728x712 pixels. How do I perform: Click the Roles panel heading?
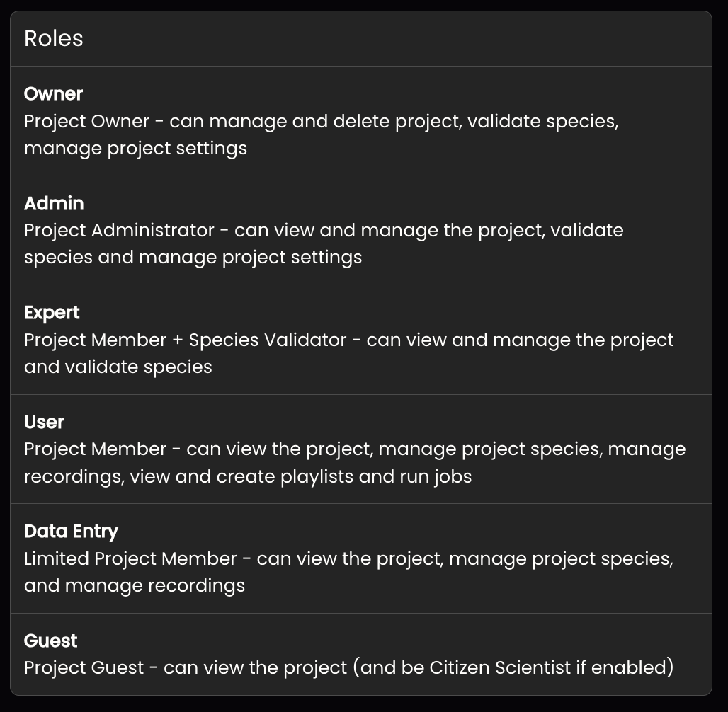click(x=53, y=38)
